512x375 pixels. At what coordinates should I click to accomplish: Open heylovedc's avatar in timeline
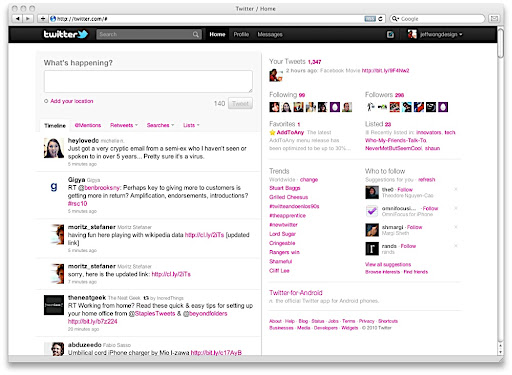click(54, 148)
